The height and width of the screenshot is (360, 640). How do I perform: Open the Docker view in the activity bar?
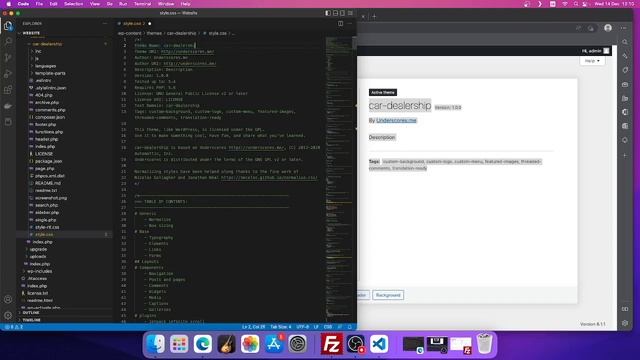8,106
